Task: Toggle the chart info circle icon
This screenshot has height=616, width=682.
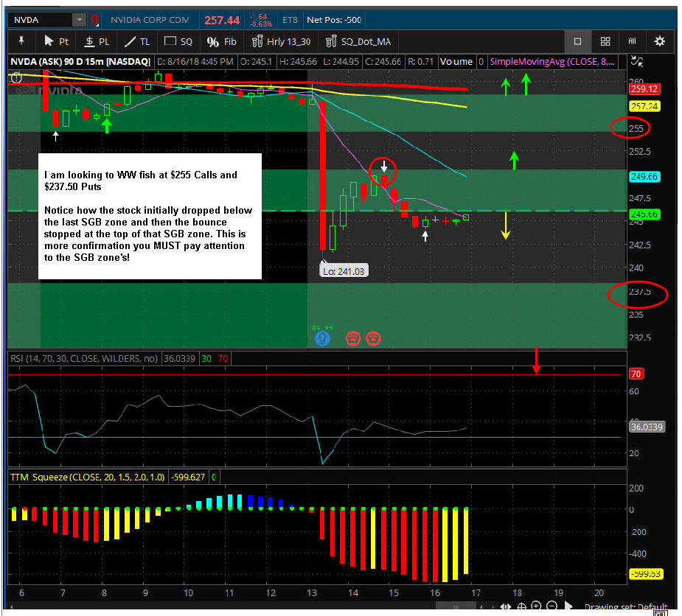Action: coord(16,77)
